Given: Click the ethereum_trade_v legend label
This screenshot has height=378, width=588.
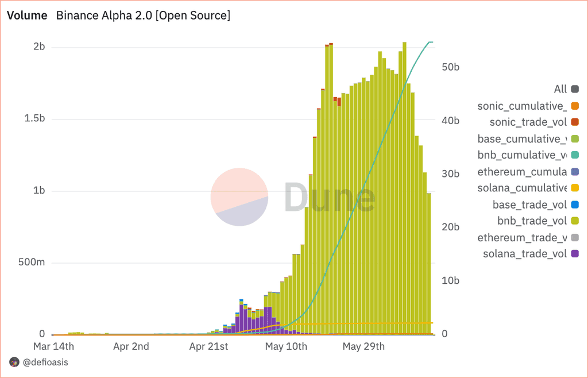Looking at the screenshot, I should coord(522,238).
